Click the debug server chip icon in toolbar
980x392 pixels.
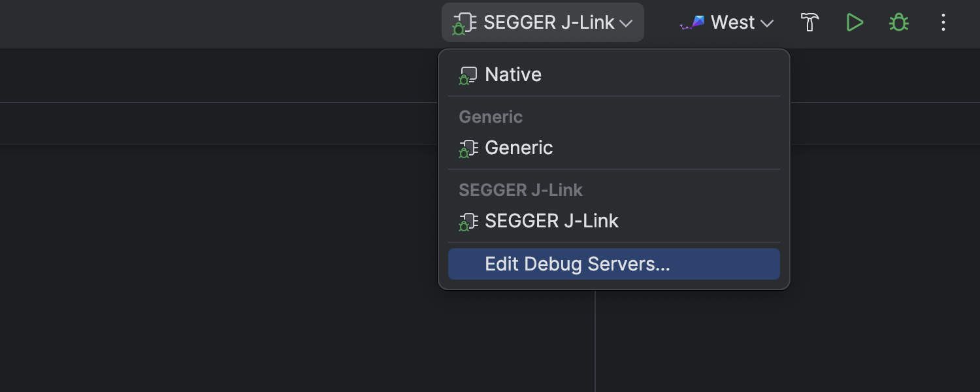pyautogui.click(x=463, y=24)
